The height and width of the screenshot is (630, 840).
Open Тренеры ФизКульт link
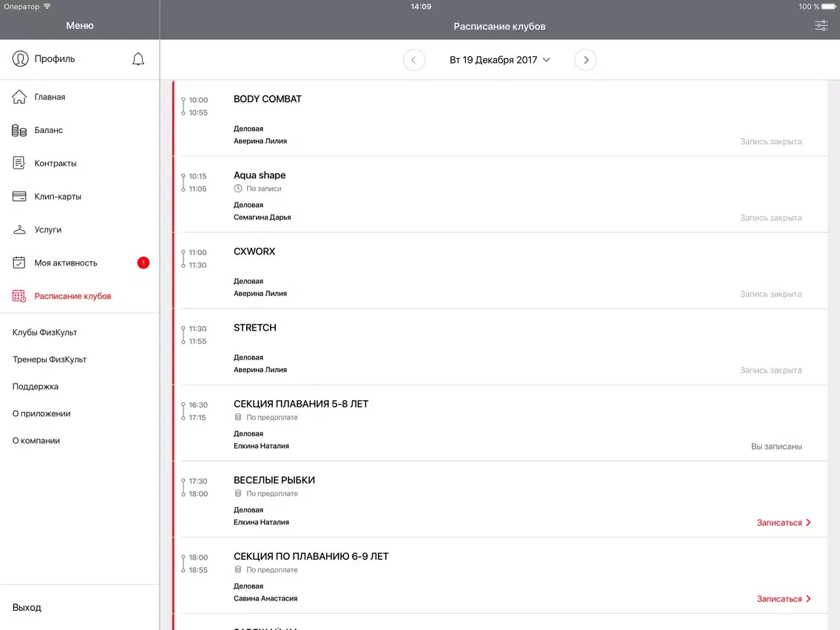tap(50, 359)
